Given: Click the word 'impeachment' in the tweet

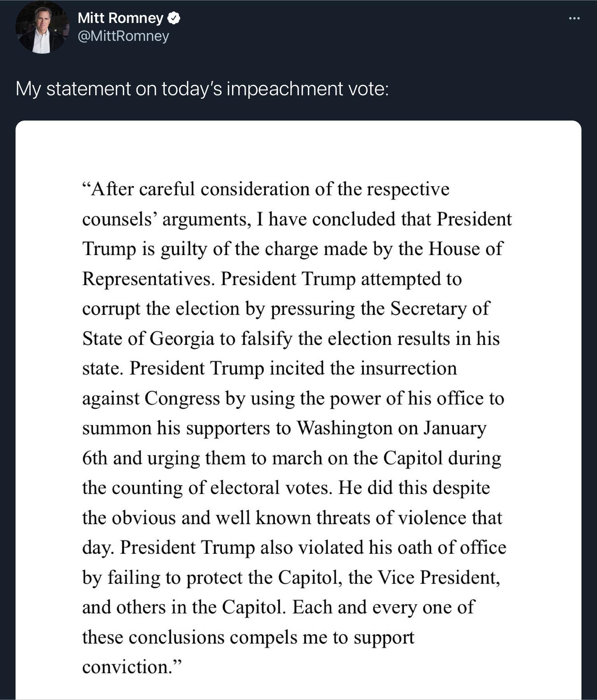Looking at the screenshot, I should click(285, 89).
